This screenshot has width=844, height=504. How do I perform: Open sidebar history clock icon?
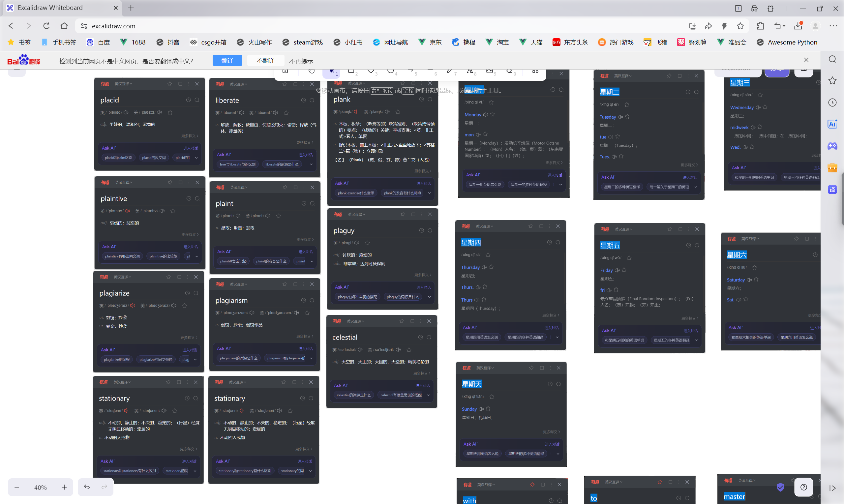[832, 102]
